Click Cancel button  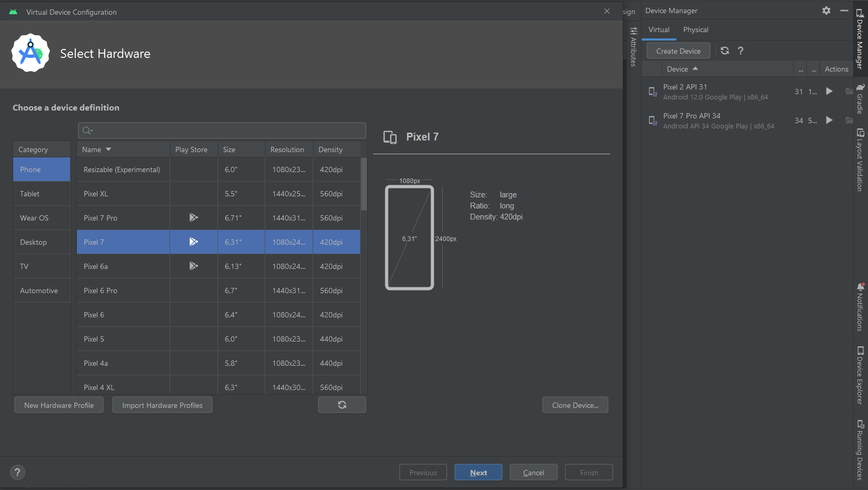point(534,472)
